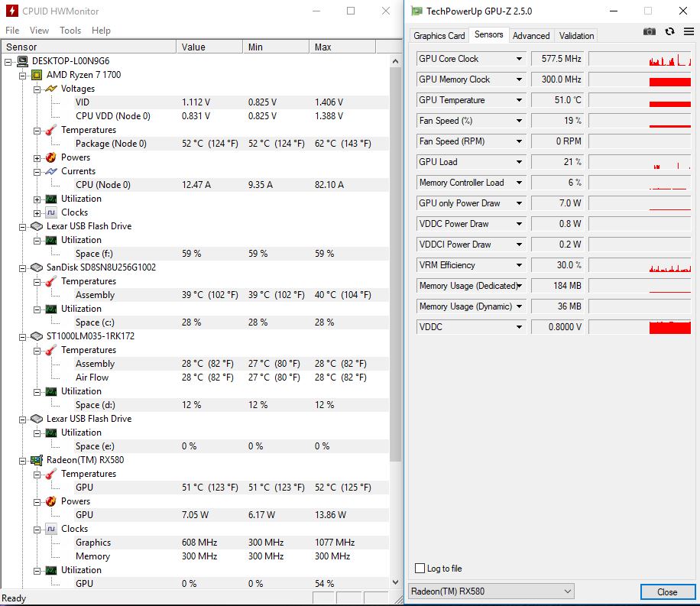Click the Sensor column header
This screenshot has height=606, width=700.
[89, 47]
